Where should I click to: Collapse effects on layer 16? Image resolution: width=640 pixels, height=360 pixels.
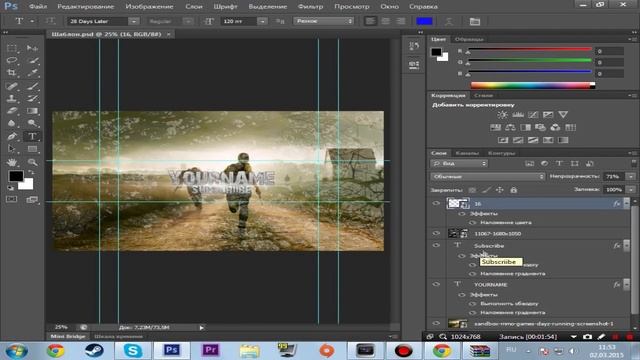click(x=627, y=203)
